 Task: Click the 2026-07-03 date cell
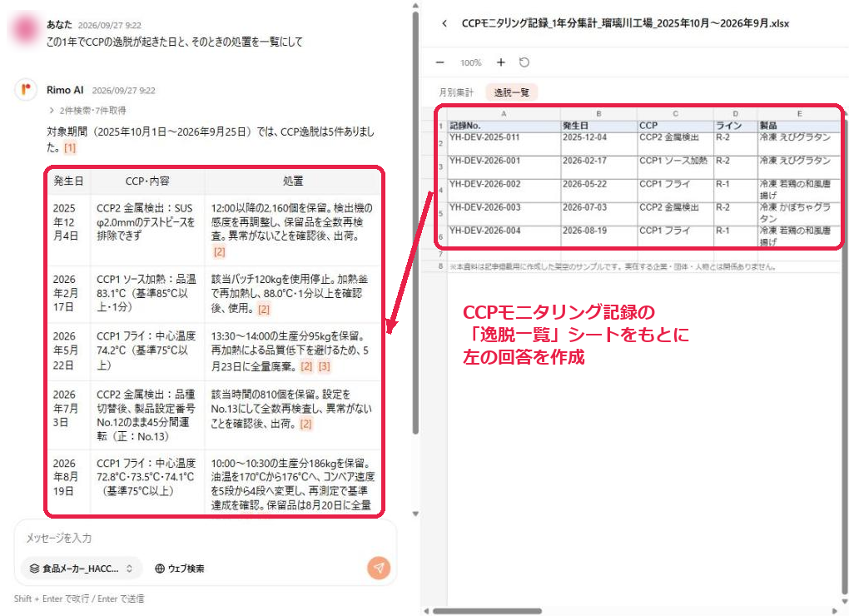coord(598,213)
